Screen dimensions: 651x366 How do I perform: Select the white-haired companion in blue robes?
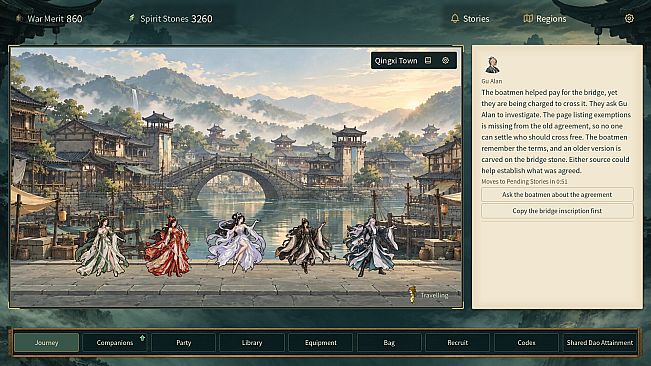(370, 246)
